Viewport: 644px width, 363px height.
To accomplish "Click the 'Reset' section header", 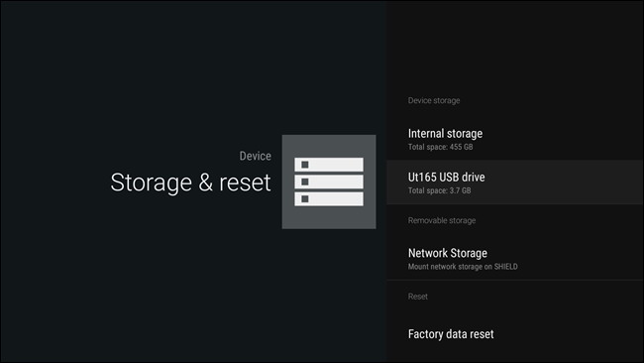I will (418, 297).
